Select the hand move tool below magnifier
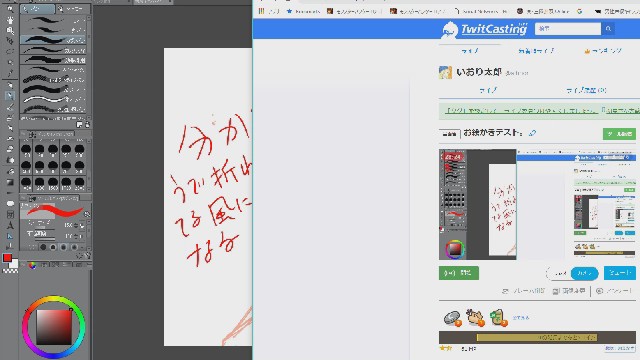Screen dimensions: 640x360 (x=10, y=20)
